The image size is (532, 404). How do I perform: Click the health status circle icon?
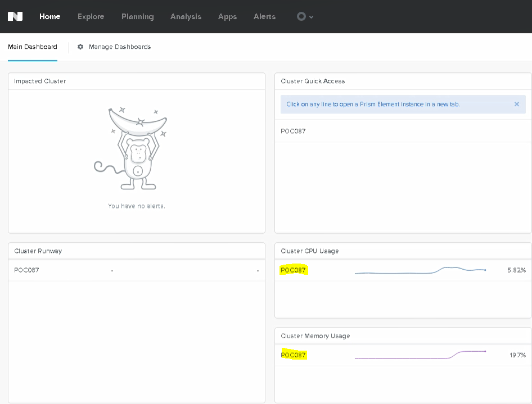pyautogui.click(x=301, y=16)
